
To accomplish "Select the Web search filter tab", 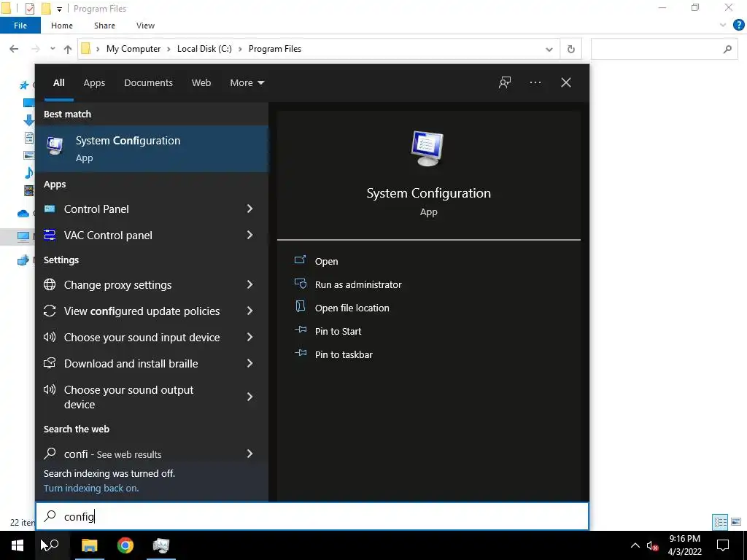I will [x=201, y=82].
